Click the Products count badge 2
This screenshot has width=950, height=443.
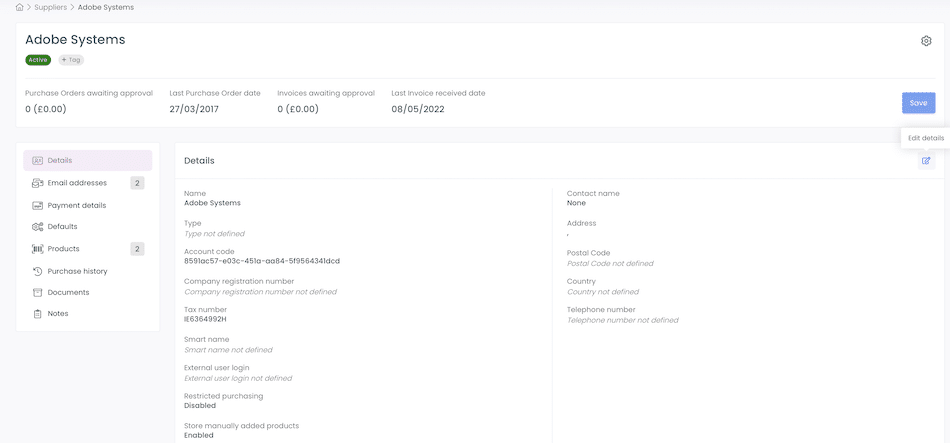[138, 249]
